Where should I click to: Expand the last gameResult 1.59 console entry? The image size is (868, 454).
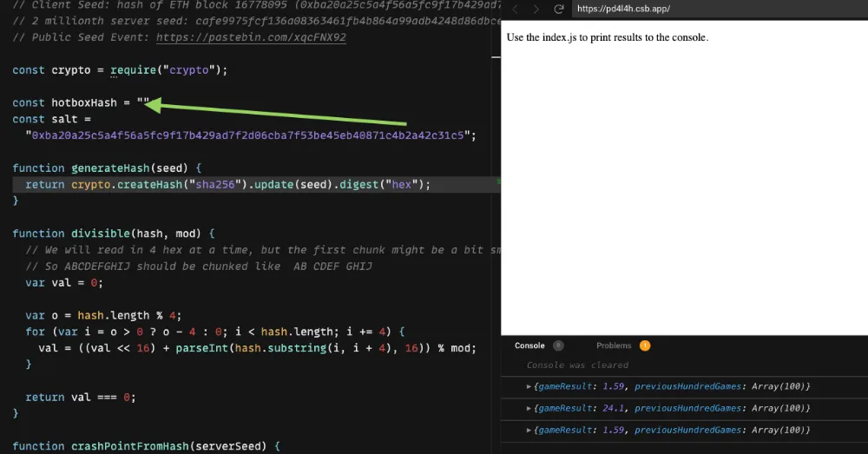[530, 430]
